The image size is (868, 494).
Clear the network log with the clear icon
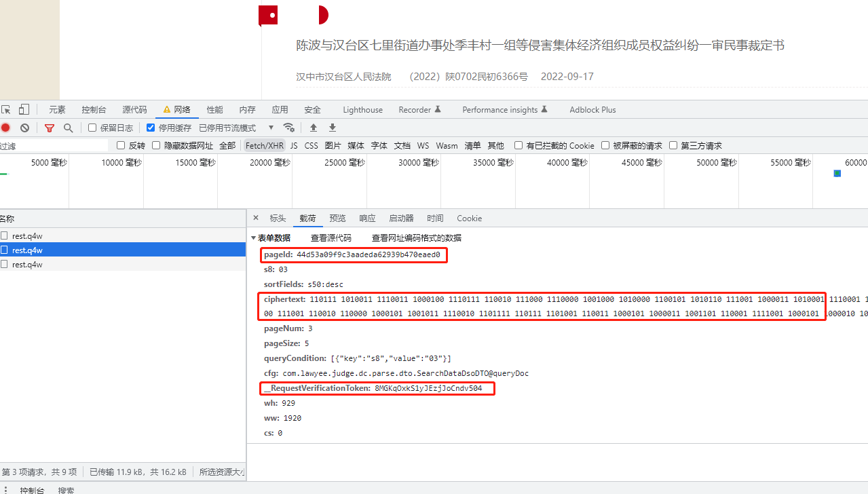pos(24,128)
